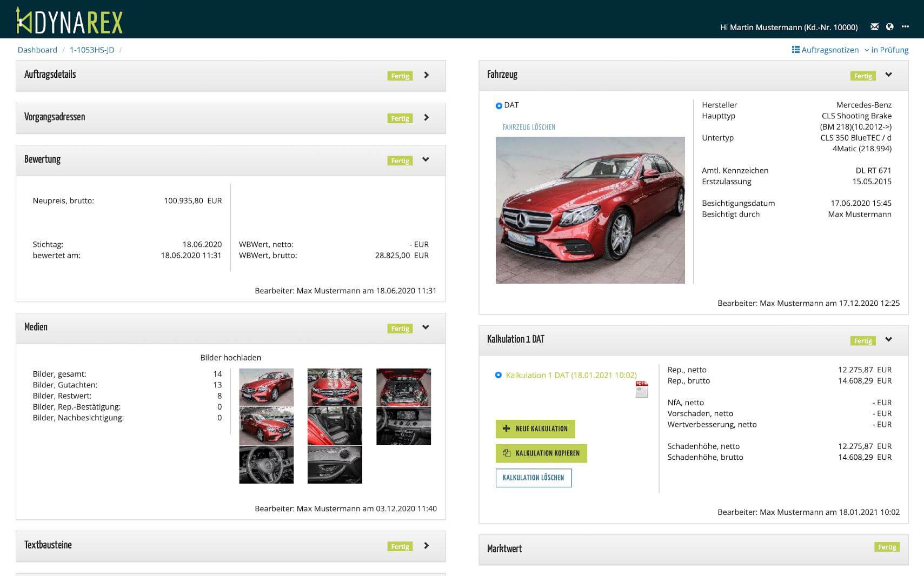Click Bilder hochladen in the Medien panel
This screenshot has height=576, width=924.
point(230,357)
